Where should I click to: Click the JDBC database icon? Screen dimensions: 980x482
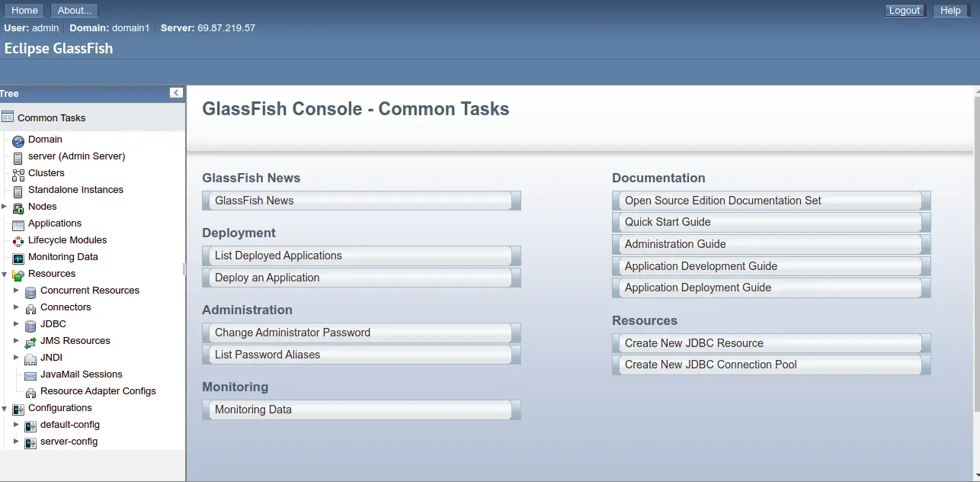click(30, 325)
